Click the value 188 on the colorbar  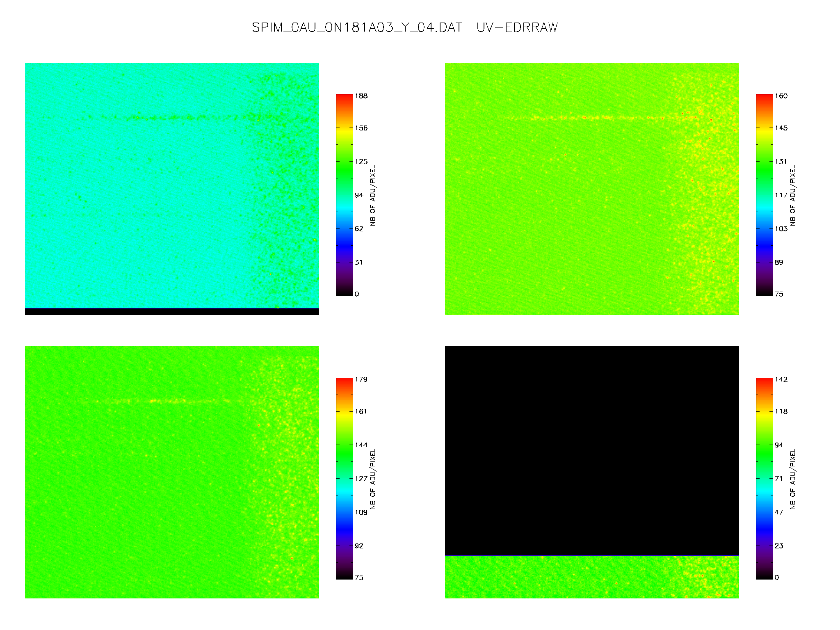(361, 96)
